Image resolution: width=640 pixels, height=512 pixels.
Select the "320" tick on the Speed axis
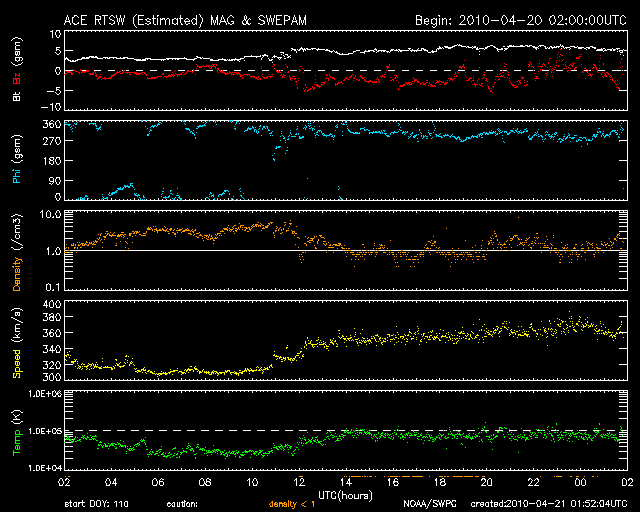(52, 365)
